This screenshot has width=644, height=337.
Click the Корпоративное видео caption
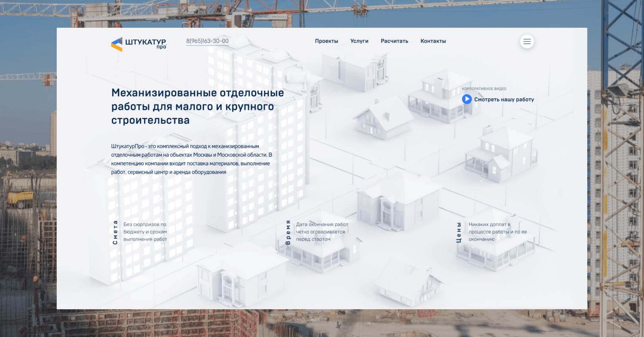click(484, 89)
